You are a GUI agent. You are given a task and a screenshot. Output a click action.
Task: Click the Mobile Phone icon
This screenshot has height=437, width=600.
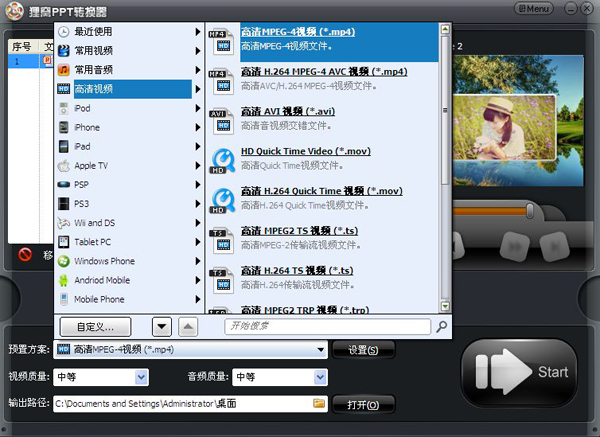64,299
